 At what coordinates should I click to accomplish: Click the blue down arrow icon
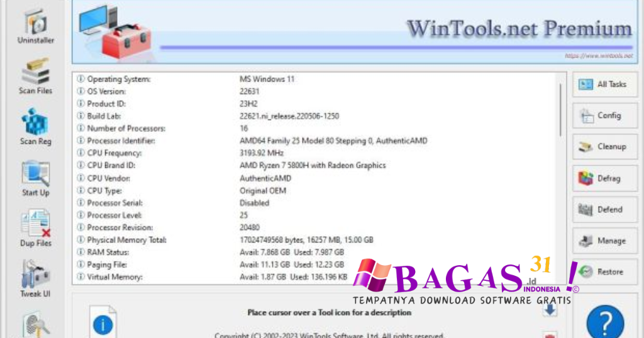550,310
